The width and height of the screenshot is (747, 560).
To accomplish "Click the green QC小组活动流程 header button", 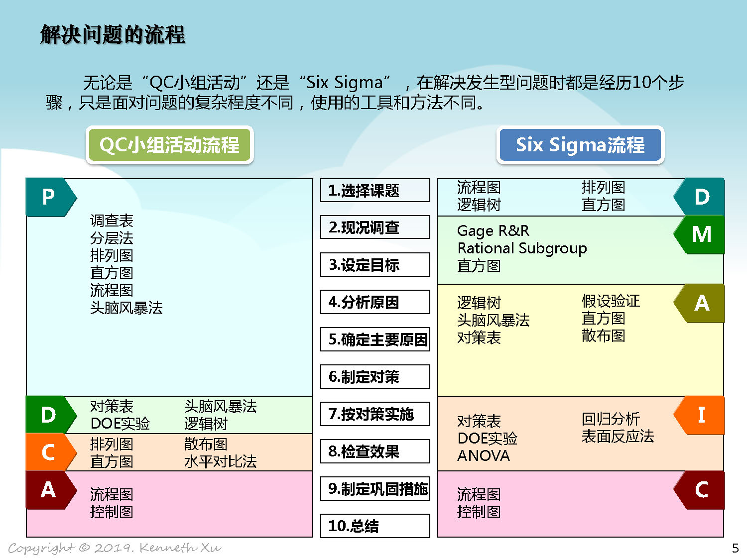I will 170,145.
